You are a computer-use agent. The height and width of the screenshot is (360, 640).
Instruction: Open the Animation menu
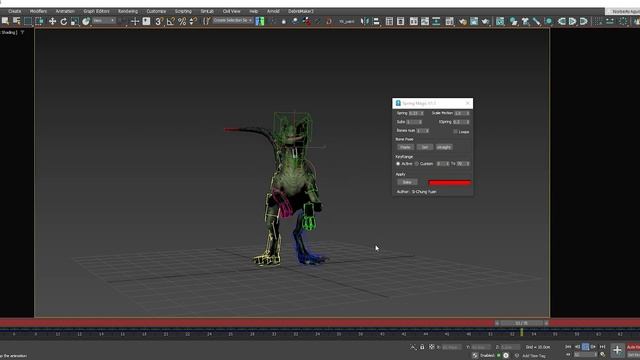point(65,11)
